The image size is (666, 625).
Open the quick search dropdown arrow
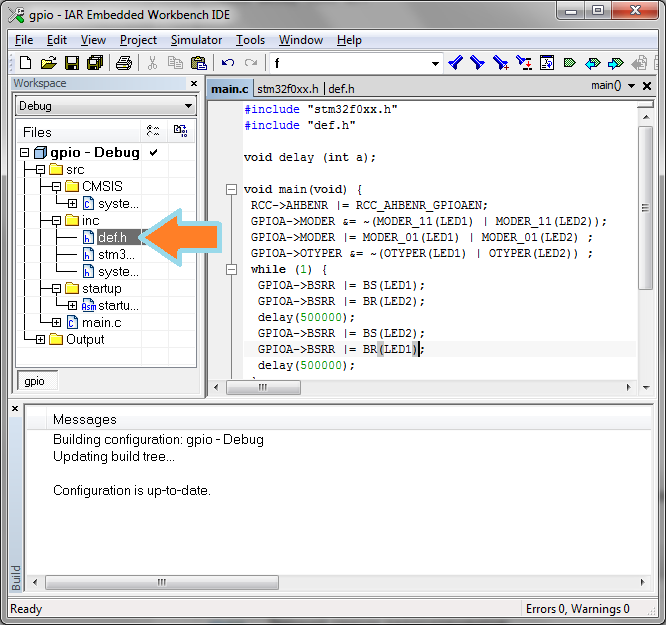(x=435, y=64)
